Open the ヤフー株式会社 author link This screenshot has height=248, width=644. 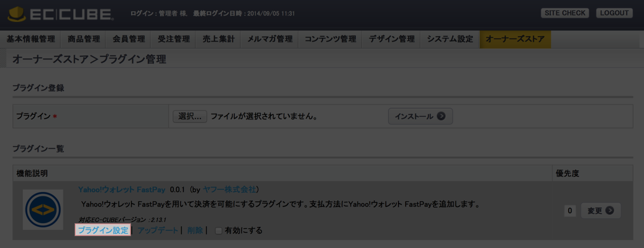click(230, 190)
